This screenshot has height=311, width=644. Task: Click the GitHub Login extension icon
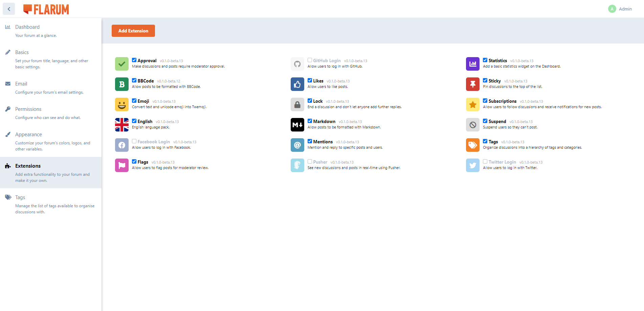click(x=297, y=64)
